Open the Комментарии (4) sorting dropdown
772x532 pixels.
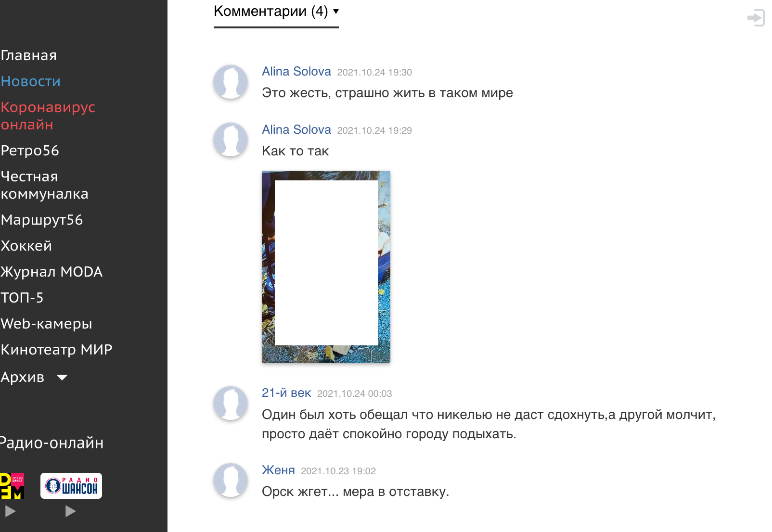pyautogui.click(x=276, y=11)
